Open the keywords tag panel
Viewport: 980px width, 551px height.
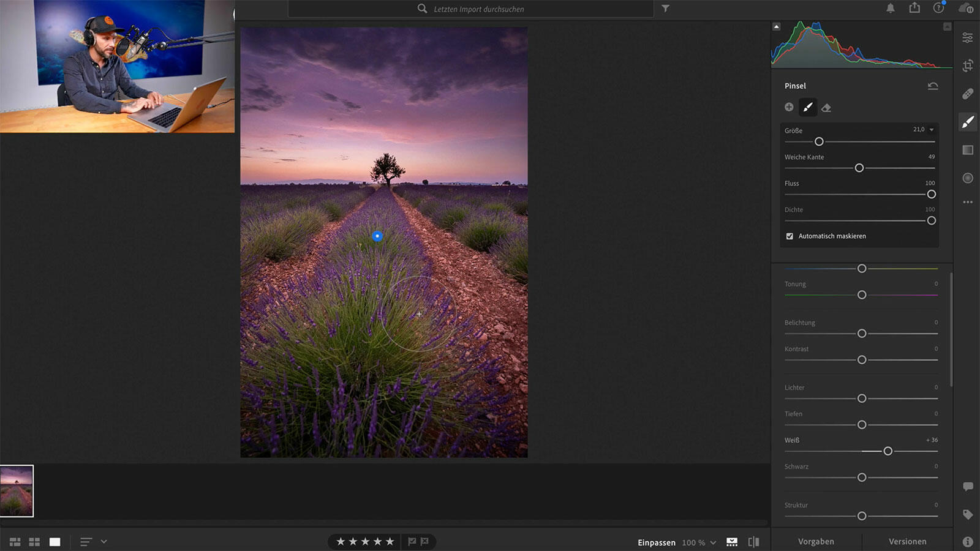[x=968, y=515]
